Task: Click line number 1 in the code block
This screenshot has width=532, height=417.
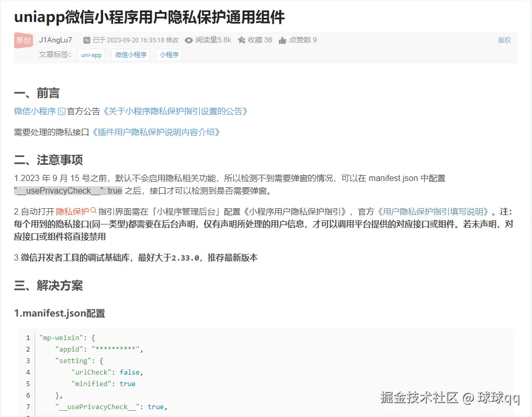Action: coord(28,338)
